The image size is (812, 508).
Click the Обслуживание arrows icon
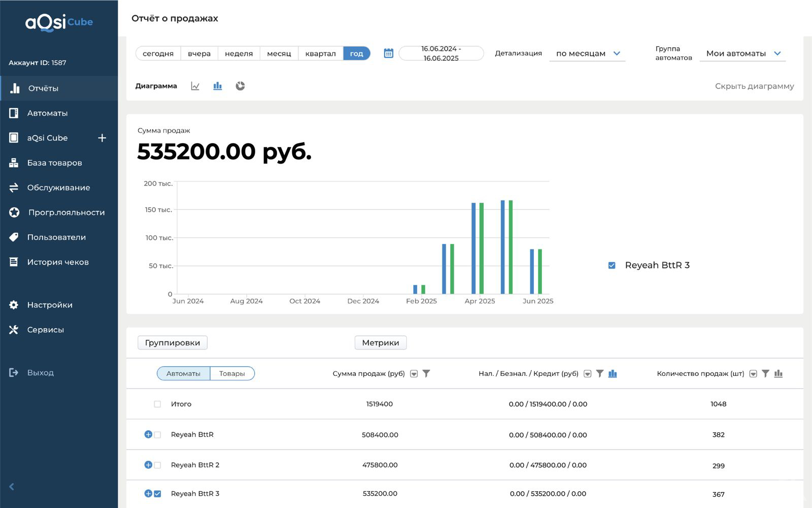click(x=14, y=187)
